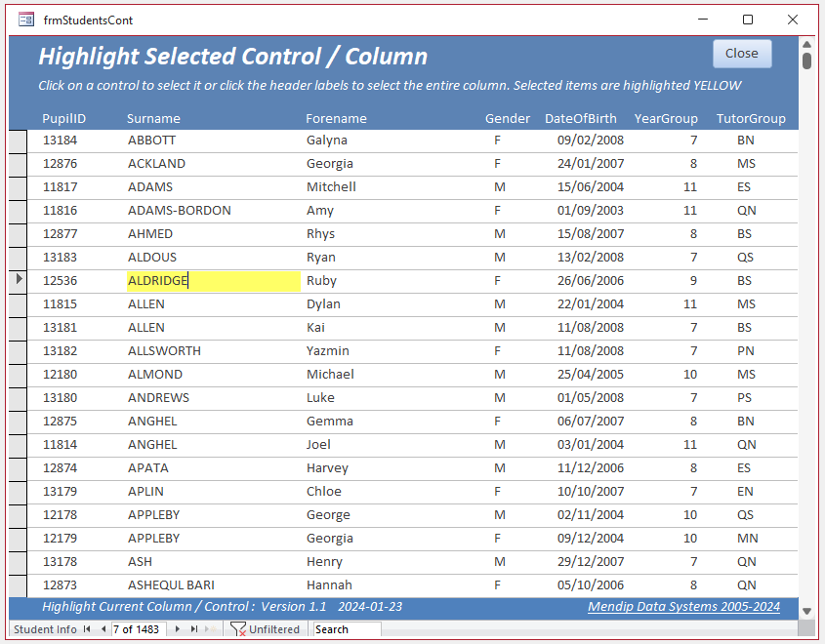The image size is (825, 644).
Task: Click forename Michael
Action: point(330,375)
